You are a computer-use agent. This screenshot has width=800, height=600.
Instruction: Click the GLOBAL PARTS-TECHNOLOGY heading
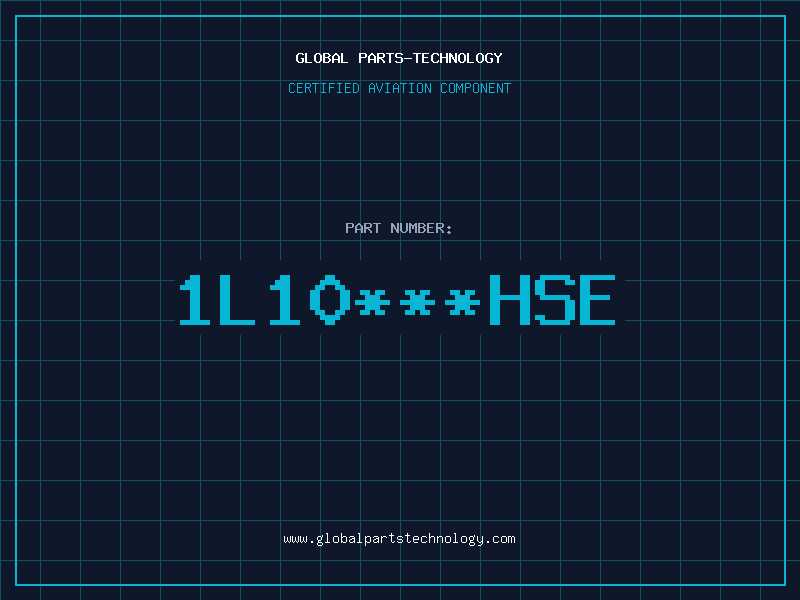[x=399, y=58]
